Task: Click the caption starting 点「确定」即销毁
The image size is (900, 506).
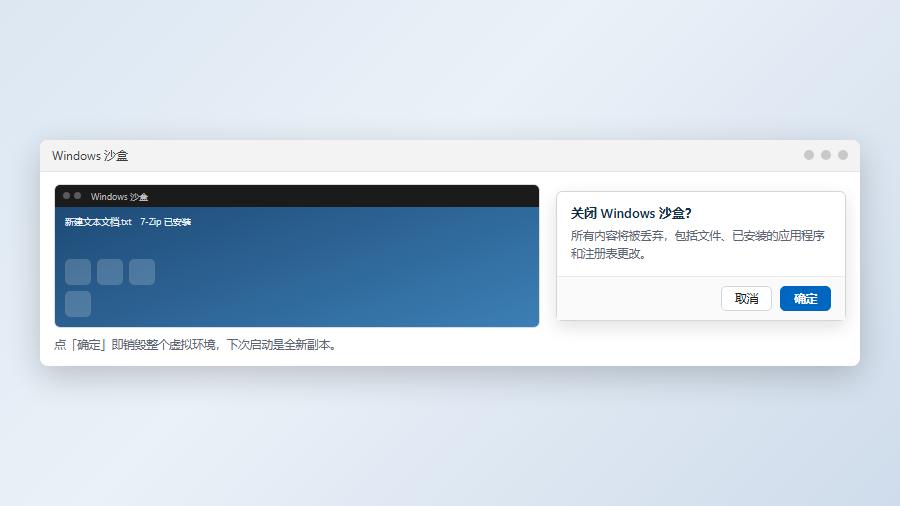Action: (196, 345)
